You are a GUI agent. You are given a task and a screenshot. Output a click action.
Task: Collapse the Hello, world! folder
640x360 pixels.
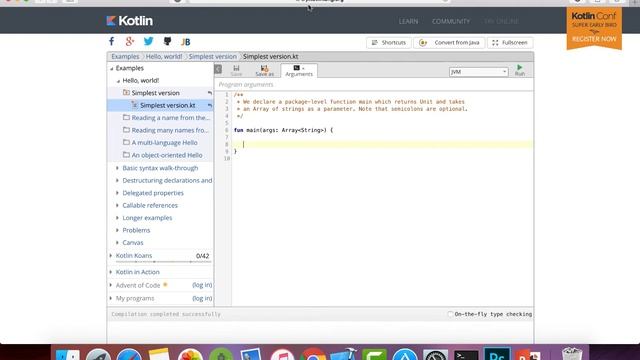coord(118,81)
